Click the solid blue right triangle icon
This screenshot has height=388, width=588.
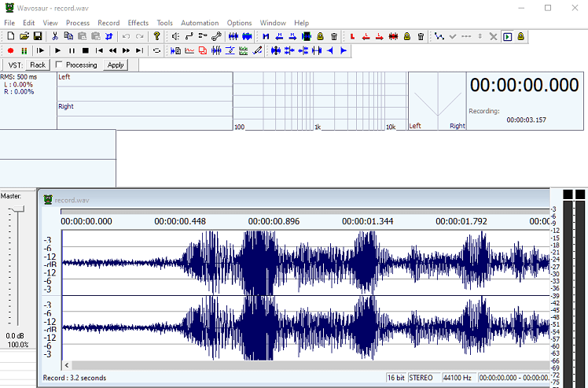pyautogui.click(x=344, y=50)
